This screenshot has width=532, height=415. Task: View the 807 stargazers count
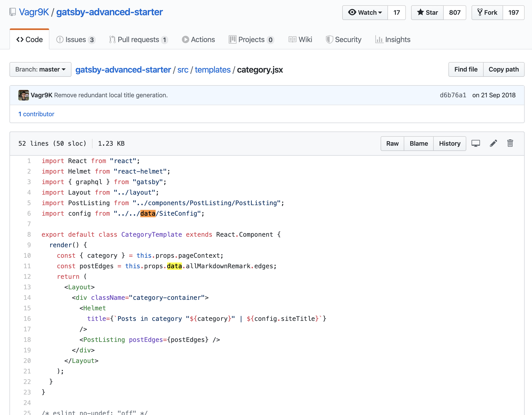click(x=455, y=13)
